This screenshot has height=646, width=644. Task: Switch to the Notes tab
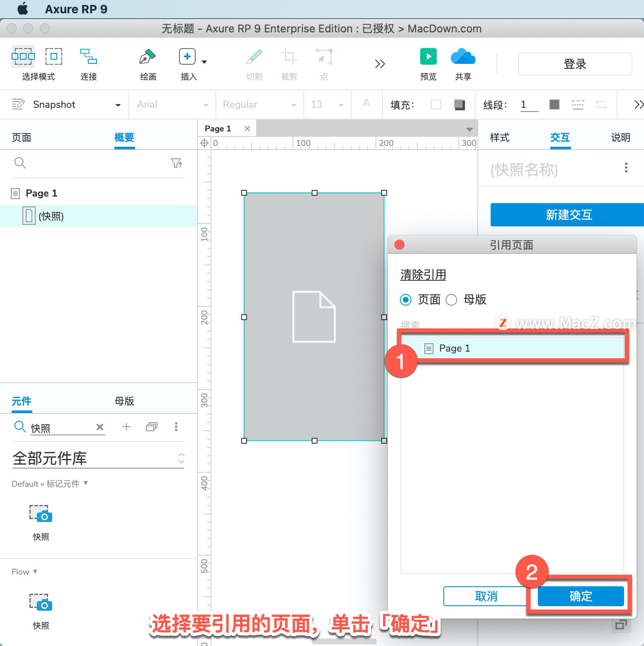click(621, 138)
